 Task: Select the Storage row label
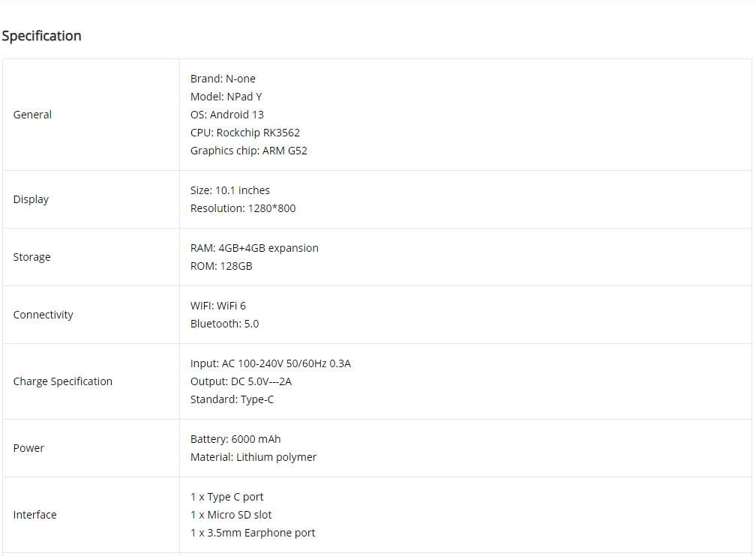[31, 257]
